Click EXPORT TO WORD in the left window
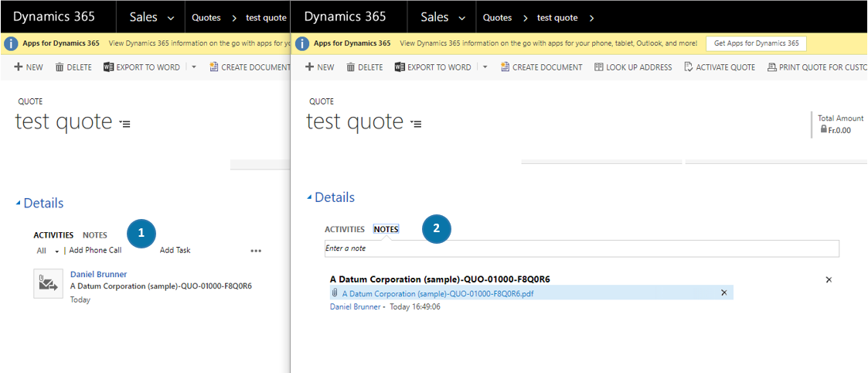 point(141,67)
